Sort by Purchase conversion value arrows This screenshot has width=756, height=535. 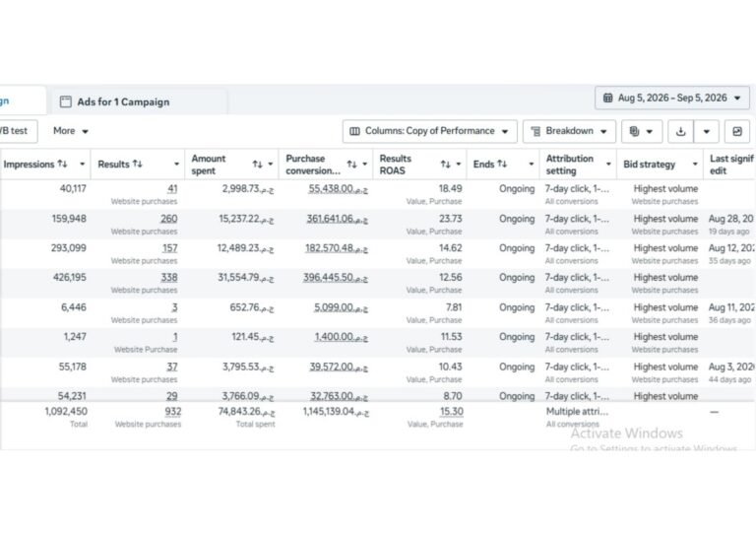coord(352,165)
